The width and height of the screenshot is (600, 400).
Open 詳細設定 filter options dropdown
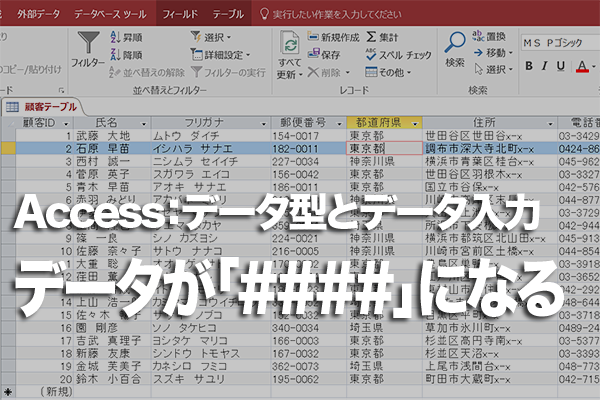(x=220, y=55)
